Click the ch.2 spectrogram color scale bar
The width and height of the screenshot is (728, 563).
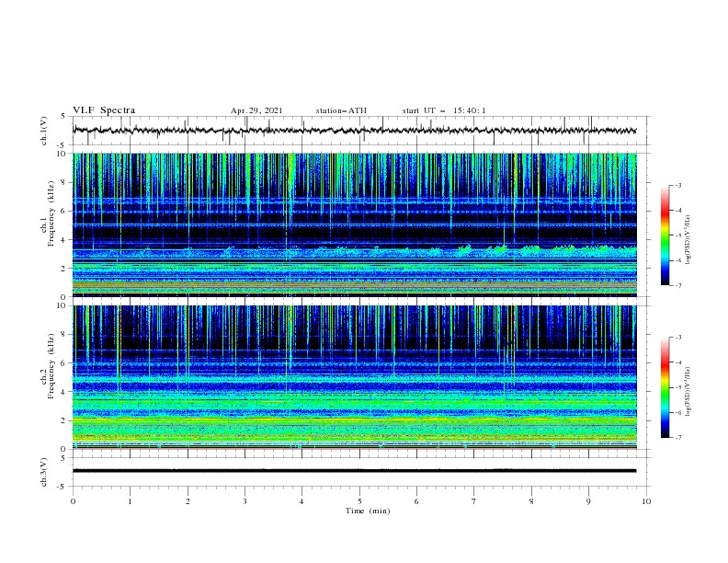point(665,387)
